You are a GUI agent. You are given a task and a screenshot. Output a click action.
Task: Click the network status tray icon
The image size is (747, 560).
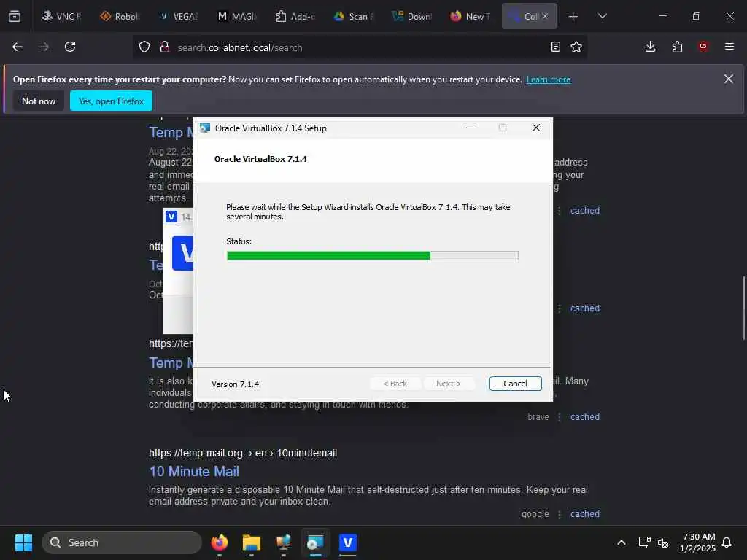[644, 542]
